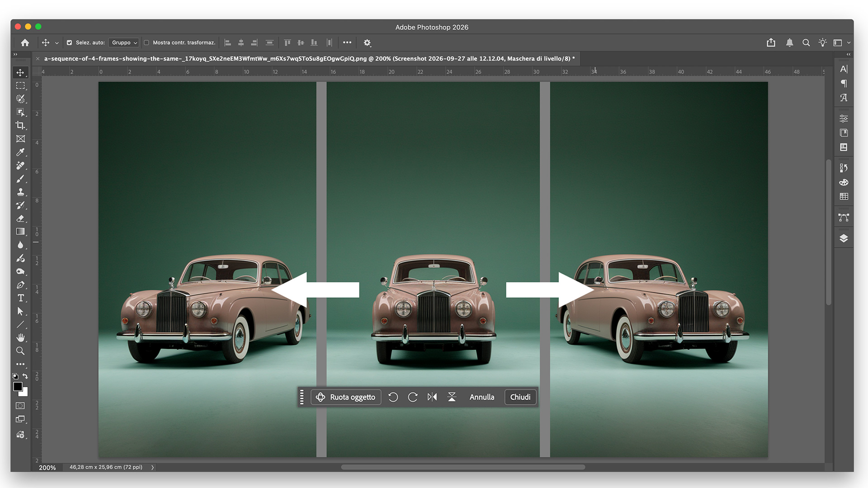Click the 200% zoom level field
The image size is (868, 488).
coord(47,468)
